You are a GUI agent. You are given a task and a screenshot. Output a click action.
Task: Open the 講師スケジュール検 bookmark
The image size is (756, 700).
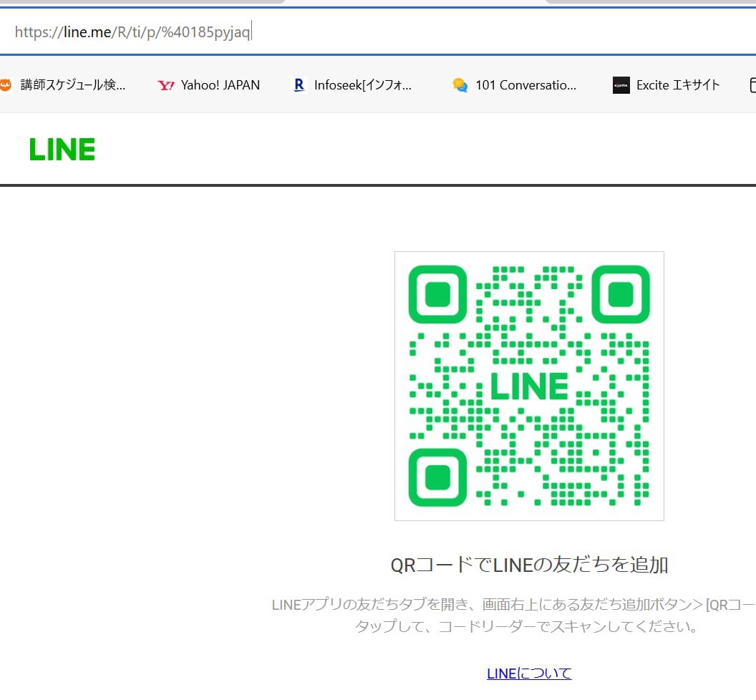(63, 85)
